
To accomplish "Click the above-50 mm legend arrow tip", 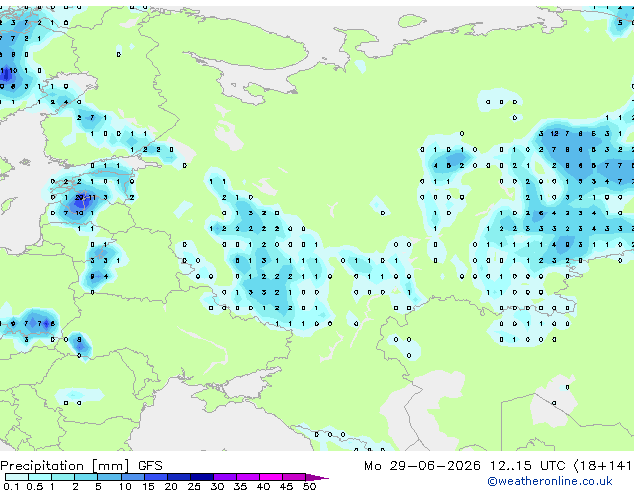I will (317, 478).
